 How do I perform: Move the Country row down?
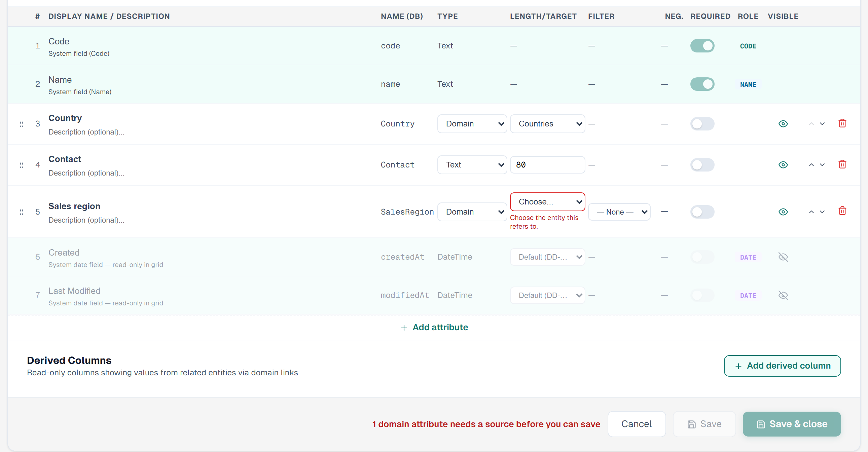click(x=822, y=124)
